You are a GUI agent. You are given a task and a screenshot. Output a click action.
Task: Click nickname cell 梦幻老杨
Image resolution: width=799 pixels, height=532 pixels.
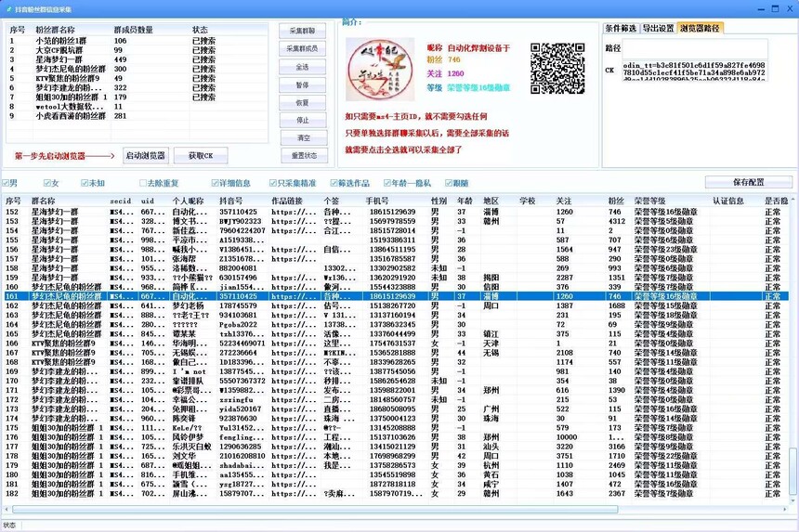[x=188, y=305]
